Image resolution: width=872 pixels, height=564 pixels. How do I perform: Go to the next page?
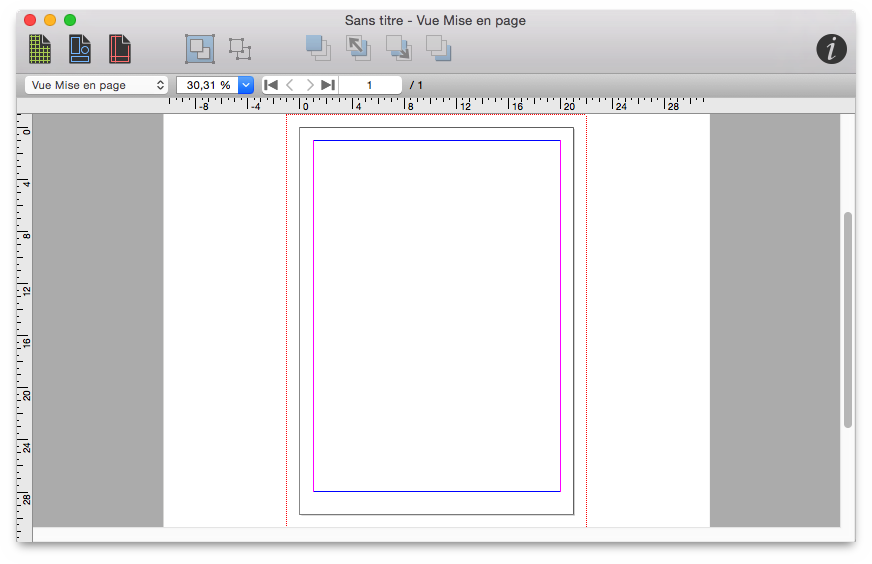[x=310, y=85]
